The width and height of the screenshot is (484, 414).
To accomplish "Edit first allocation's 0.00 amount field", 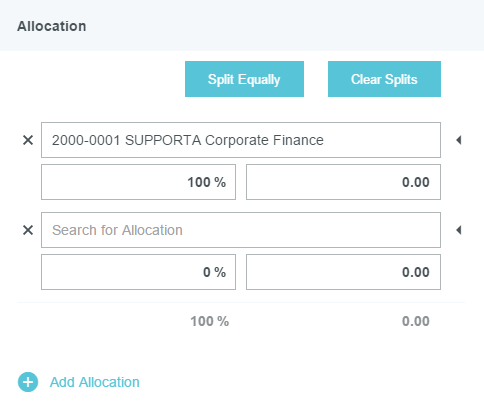I will tap(343, 182).
